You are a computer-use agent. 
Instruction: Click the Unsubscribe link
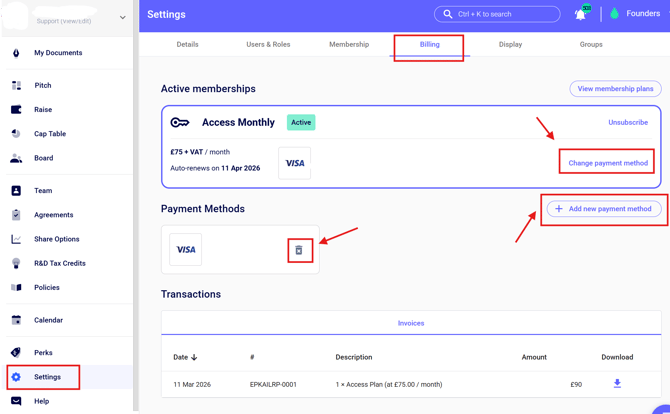click(628, 123)
